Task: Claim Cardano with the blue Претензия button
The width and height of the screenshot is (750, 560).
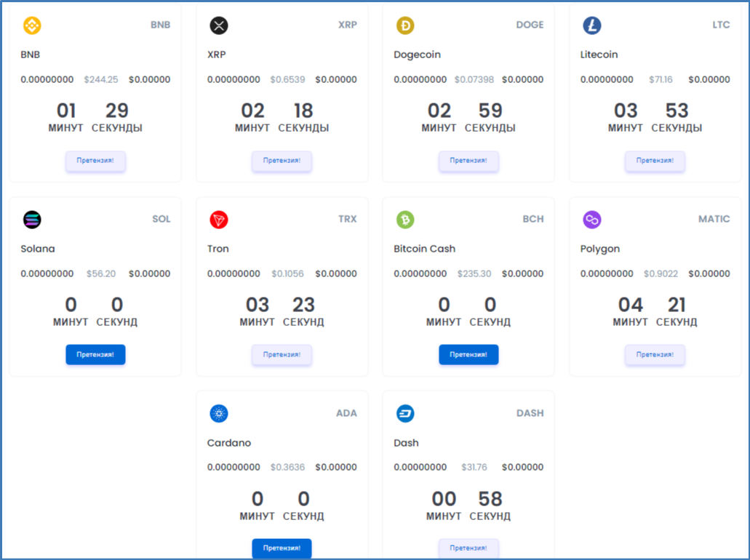Action: point(282,548)
